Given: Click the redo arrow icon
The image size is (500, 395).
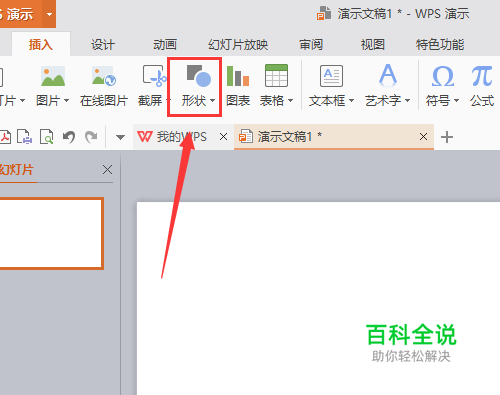Looking at the screenshot, I should point(91,137).
